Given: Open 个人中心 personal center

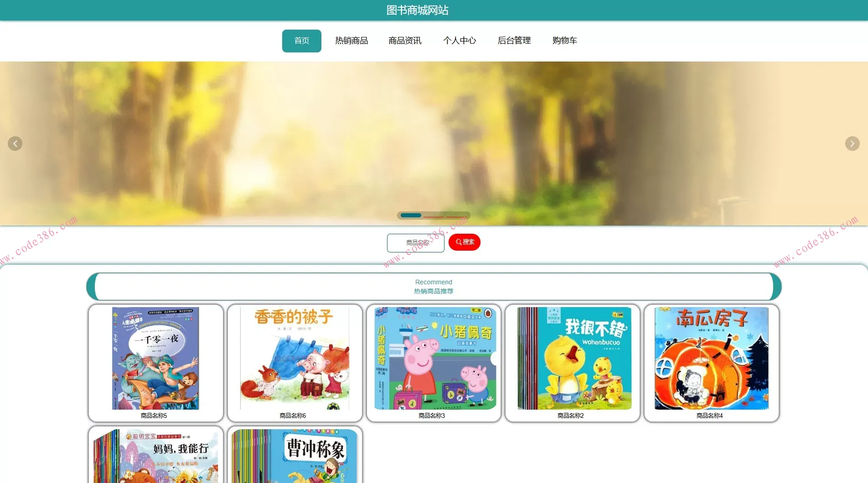Looking at the screenshot, I should click(x=460, y=41).
